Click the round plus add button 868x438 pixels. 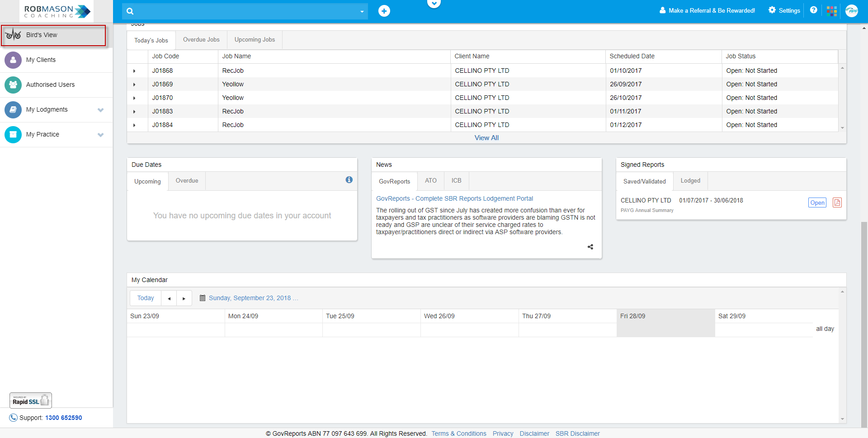coord(384,11)
